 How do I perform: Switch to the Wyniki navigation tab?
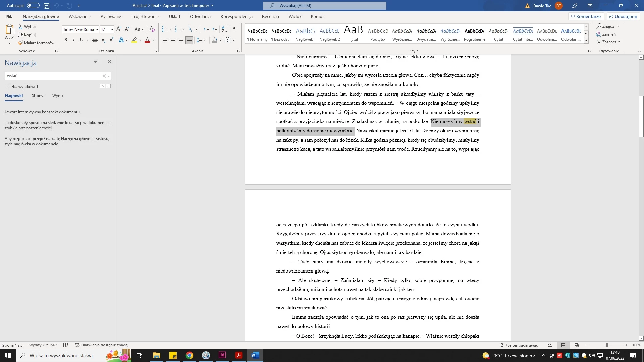pos(58,96)
